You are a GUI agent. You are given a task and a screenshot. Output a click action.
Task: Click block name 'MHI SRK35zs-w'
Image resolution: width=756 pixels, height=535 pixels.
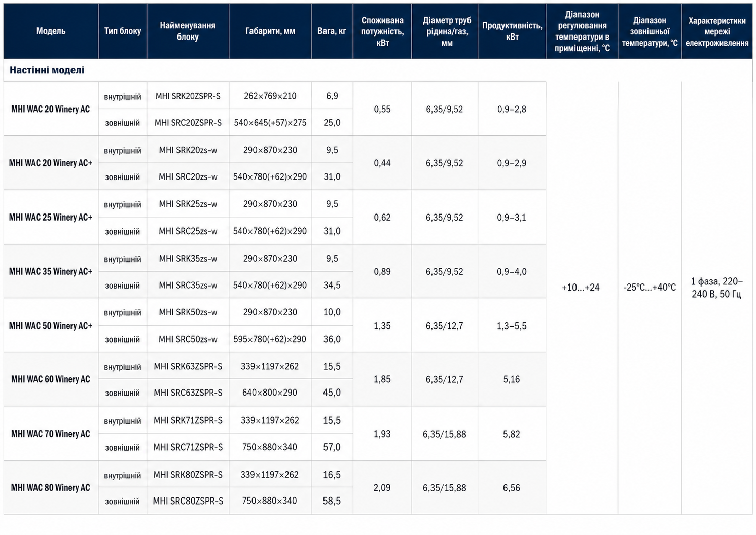188,258
